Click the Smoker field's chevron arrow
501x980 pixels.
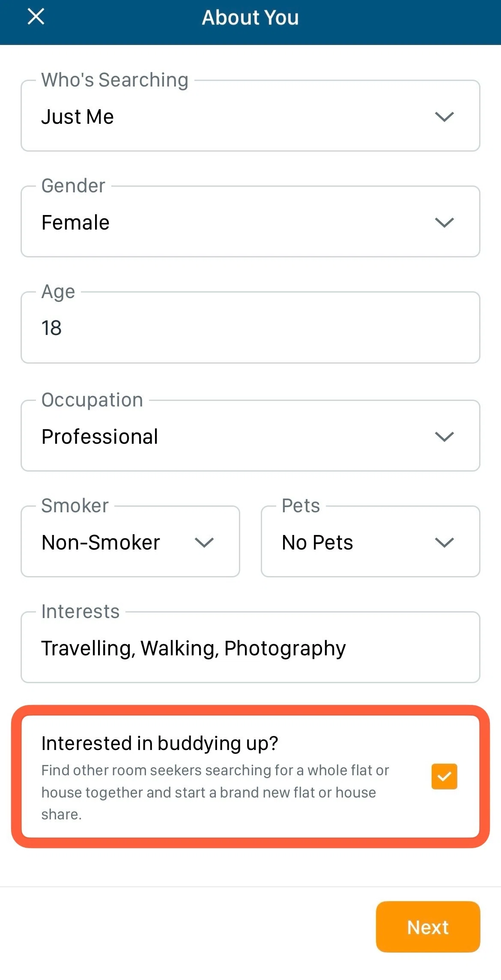pos(204,542)
